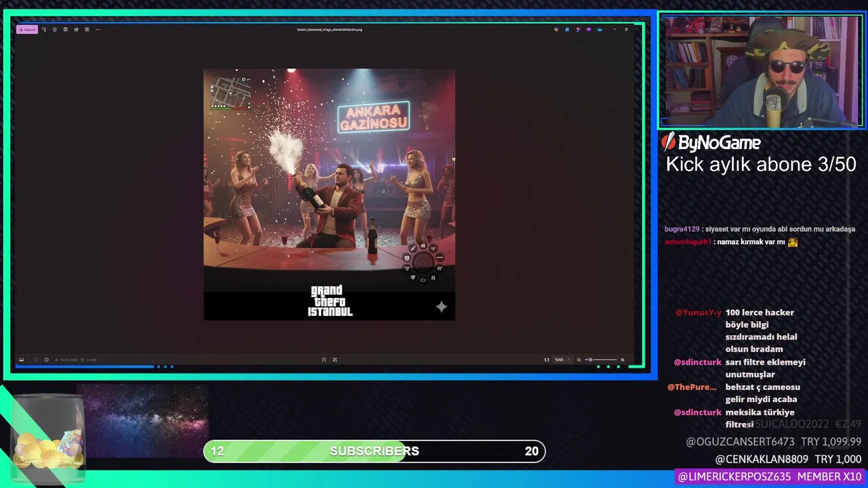The height and width of the screenshot is (488, 868).
Task: Open the purple Edit button in Photos
Action: point(27,30)
